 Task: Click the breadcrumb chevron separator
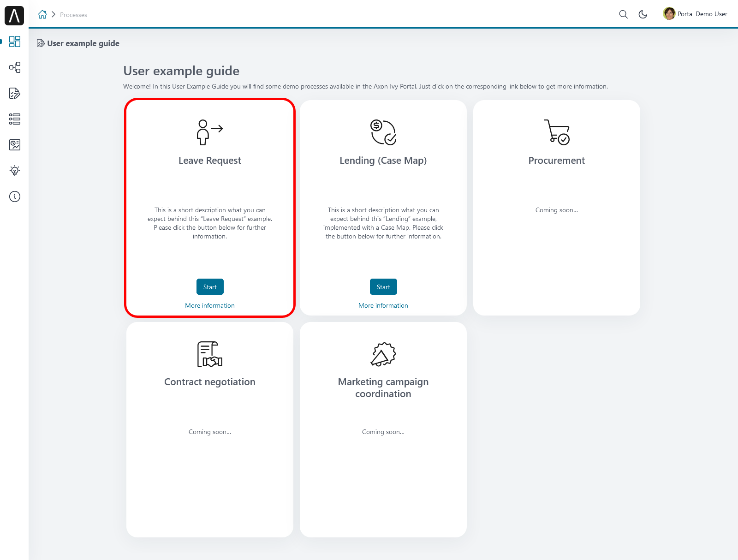tap(54, 14)
